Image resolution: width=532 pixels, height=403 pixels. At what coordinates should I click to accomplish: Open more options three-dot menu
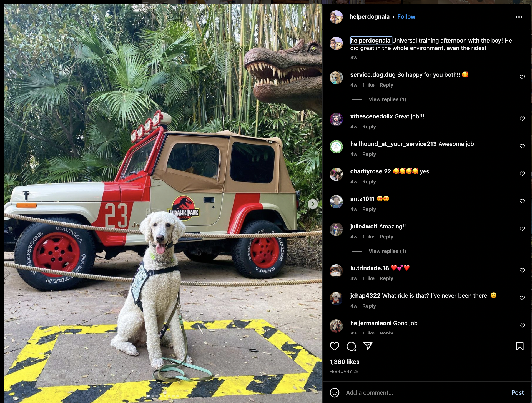tap(519, 17)
